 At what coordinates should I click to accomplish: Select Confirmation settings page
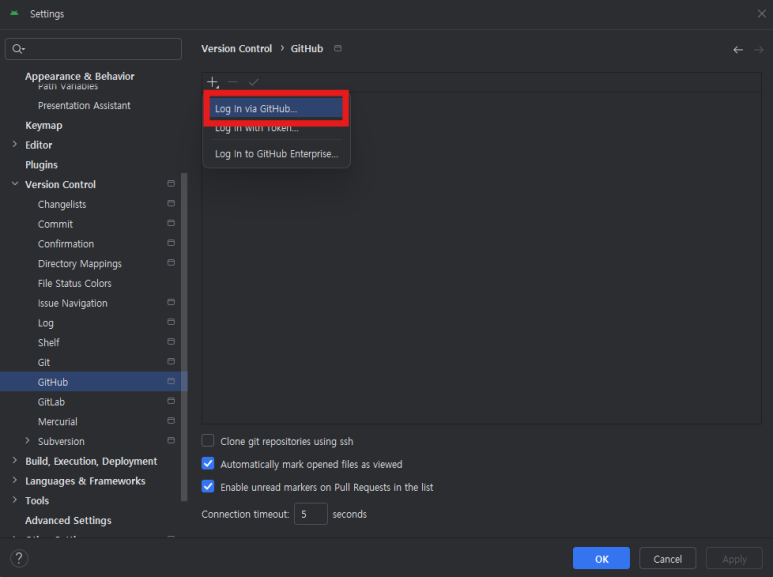66,244
